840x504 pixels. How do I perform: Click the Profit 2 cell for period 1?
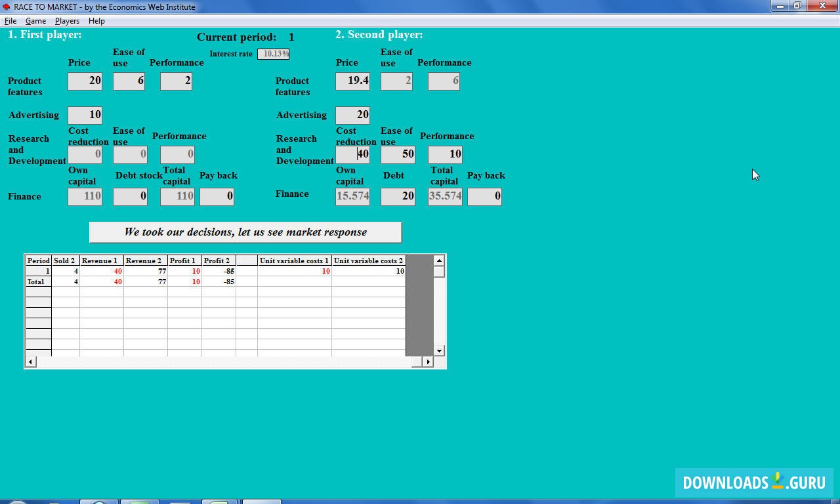219,271
